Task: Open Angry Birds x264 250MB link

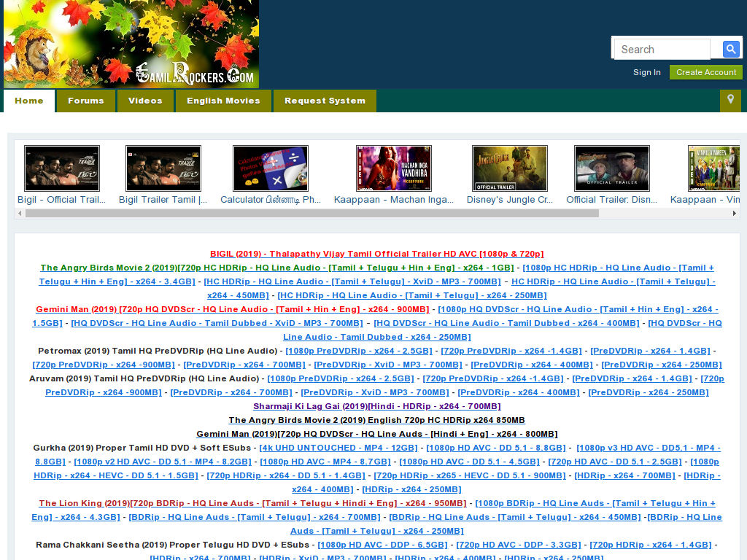Action: 412,295
